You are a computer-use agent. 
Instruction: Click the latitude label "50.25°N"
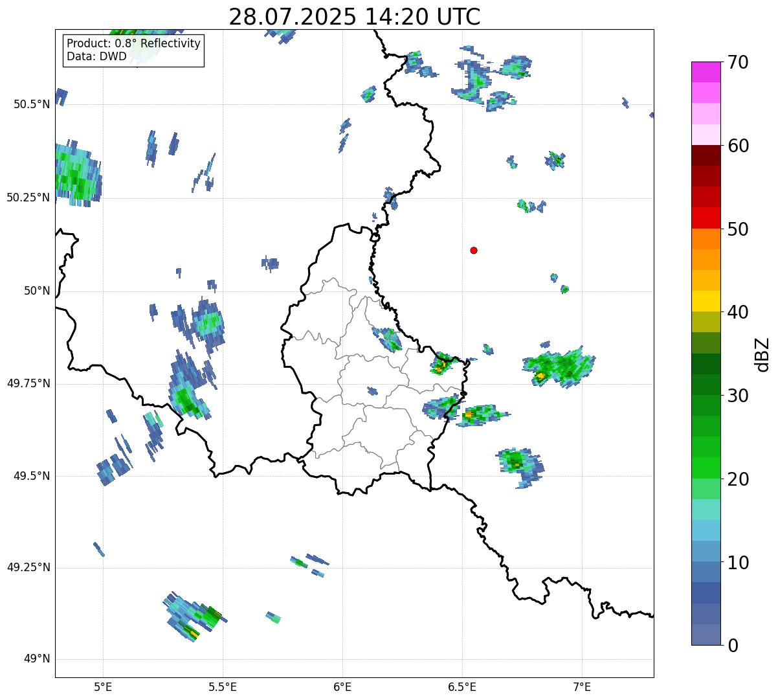click(x=28, y=198)
